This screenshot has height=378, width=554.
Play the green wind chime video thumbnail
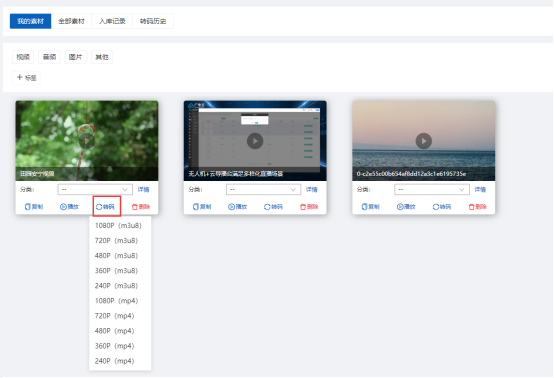pos(87,141)
